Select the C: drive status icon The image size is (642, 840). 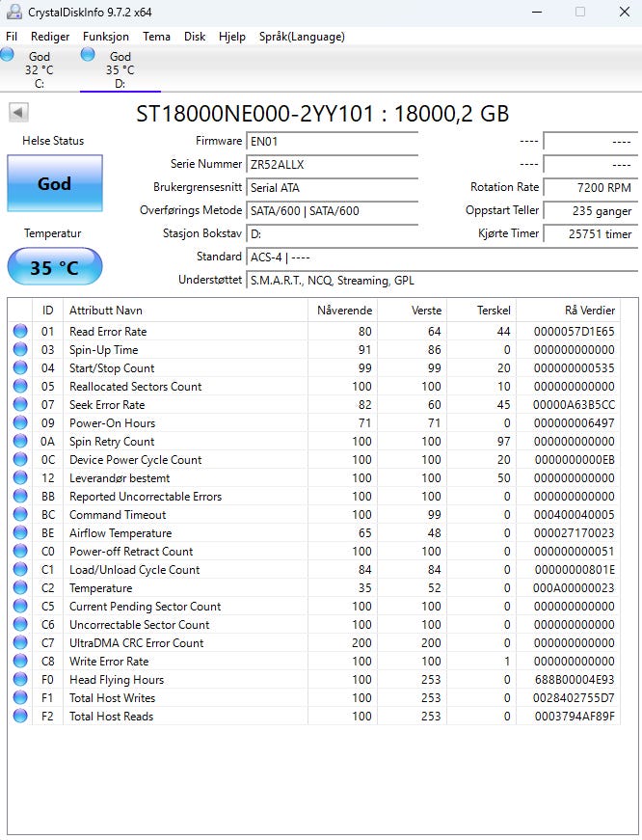[x=8, y=56]
